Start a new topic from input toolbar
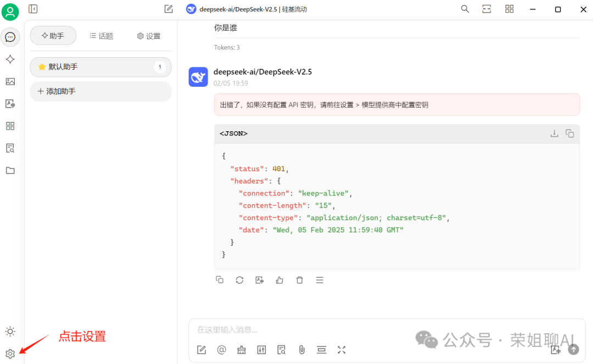The width and height of the screenshot is (593, 364). pos(202,350)
